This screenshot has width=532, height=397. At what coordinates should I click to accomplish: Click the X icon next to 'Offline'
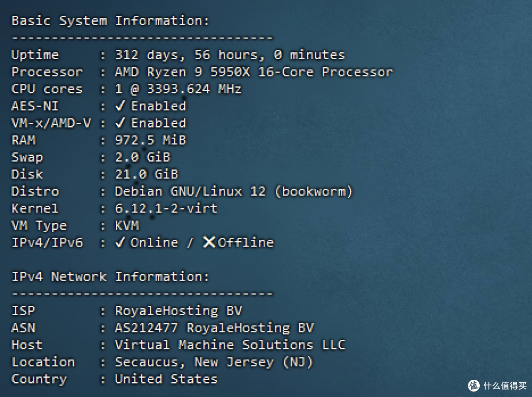209,242
